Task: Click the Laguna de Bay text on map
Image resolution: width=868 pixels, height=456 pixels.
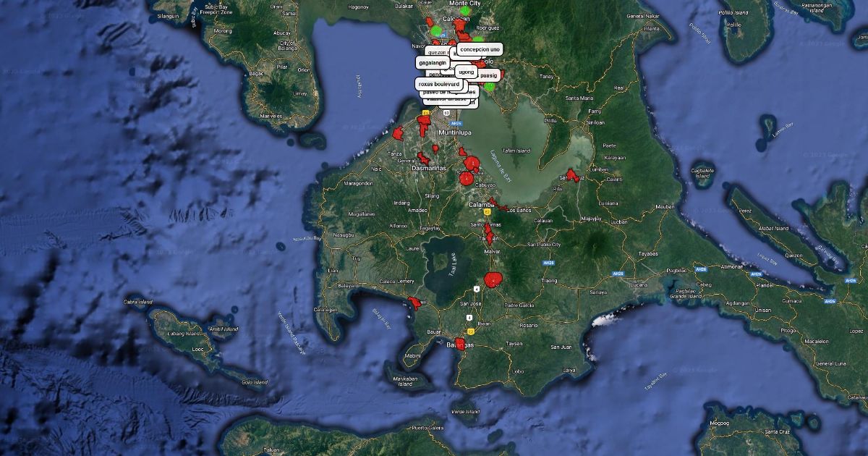Action: [x=499, y=165]
